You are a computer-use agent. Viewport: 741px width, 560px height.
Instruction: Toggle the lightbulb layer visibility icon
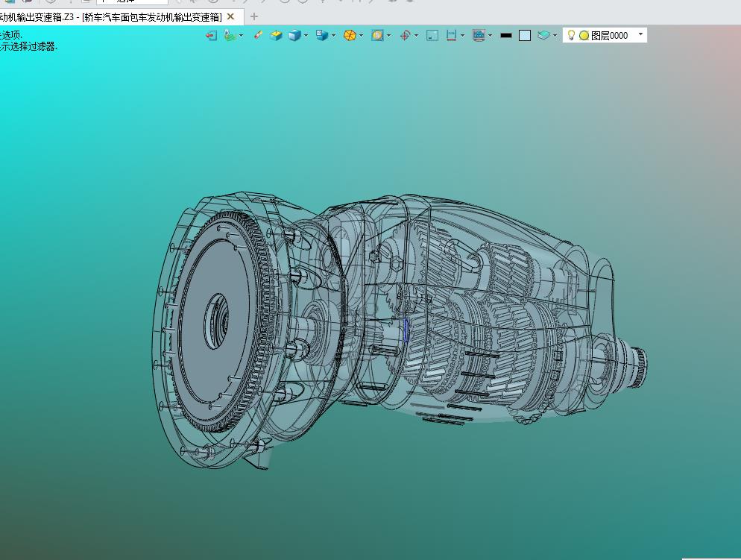point(571,35)
